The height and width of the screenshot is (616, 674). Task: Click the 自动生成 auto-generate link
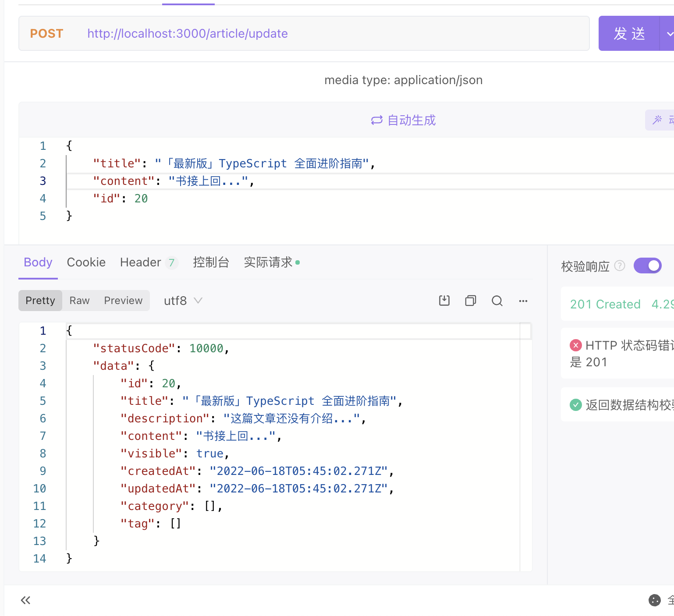pos(403,120)
